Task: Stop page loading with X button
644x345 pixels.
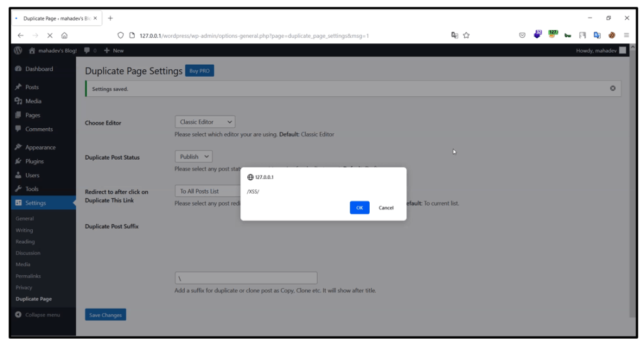Action: [x=50, y=36]
